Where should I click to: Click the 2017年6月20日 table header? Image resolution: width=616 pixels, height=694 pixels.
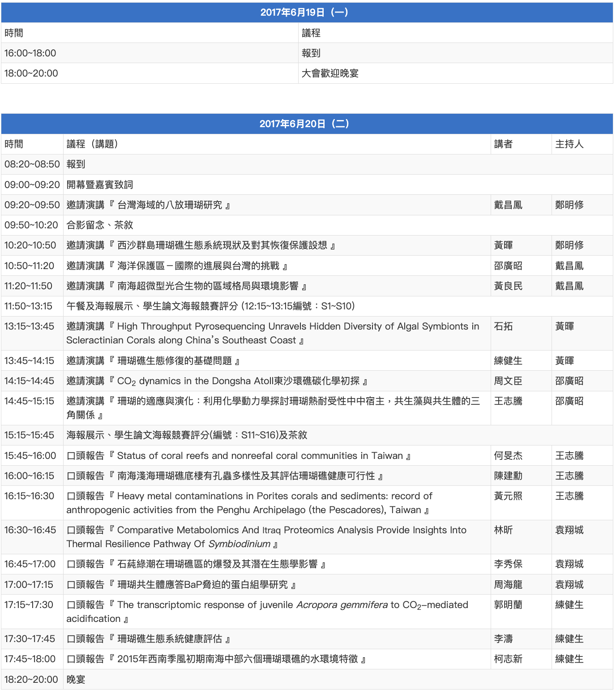point(307,124)
